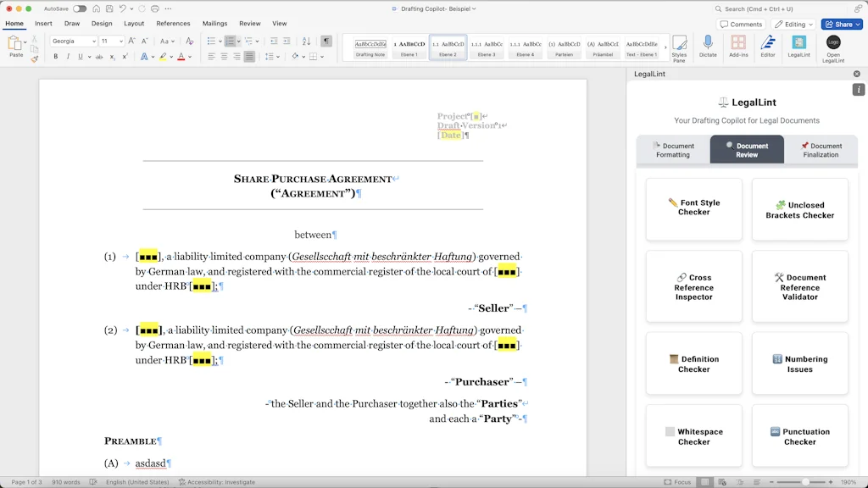Toggle paragraph marks visibility
Viewport: 868px width, 488px height.
tap(326, 41)
